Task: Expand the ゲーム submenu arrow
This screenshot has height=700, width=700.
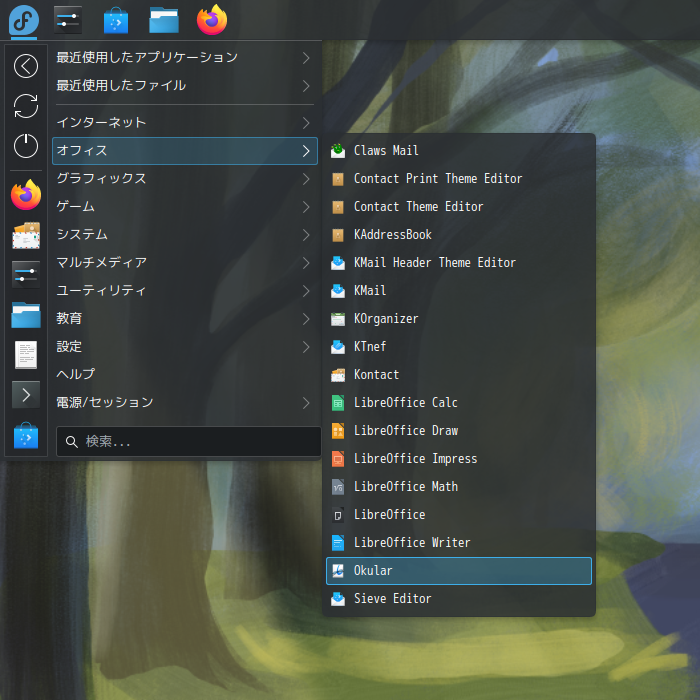Action: tap(306, 207)
